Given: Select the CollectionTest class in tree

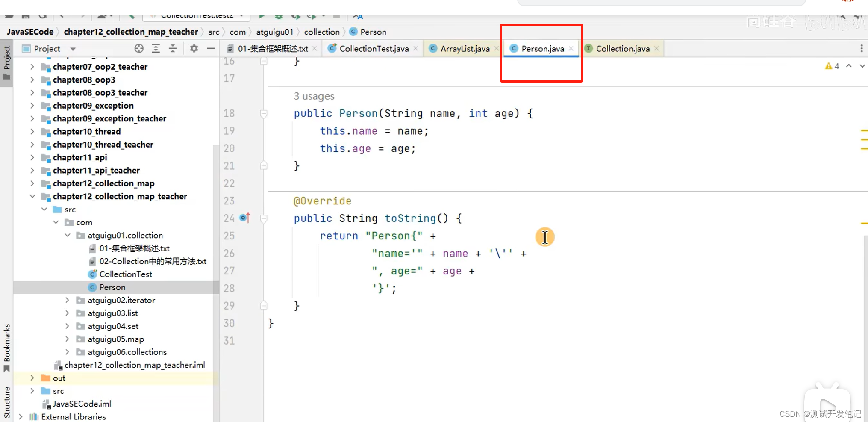Looking at the screenshot, I should click(x=126, y=274).
